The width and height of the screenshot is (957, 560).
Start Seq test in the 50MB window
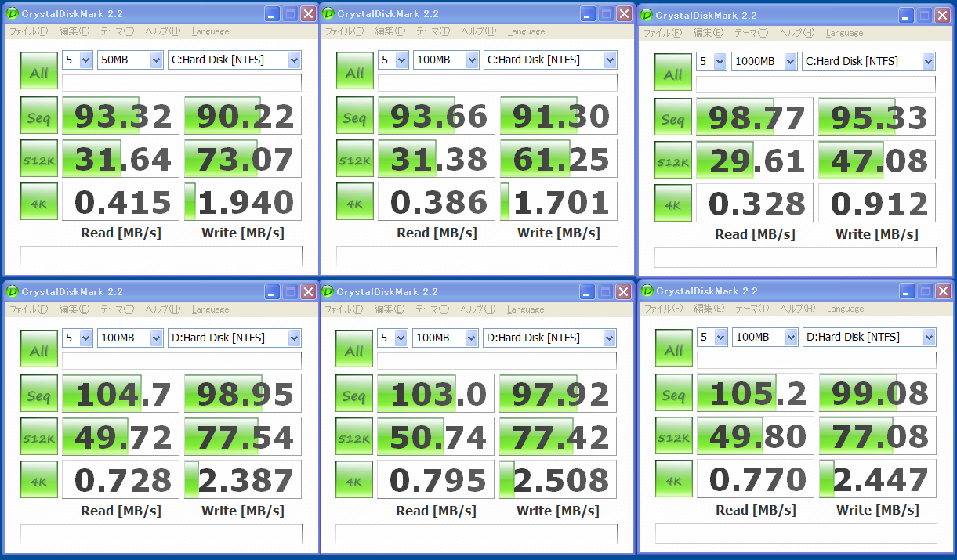pos(39,116)
